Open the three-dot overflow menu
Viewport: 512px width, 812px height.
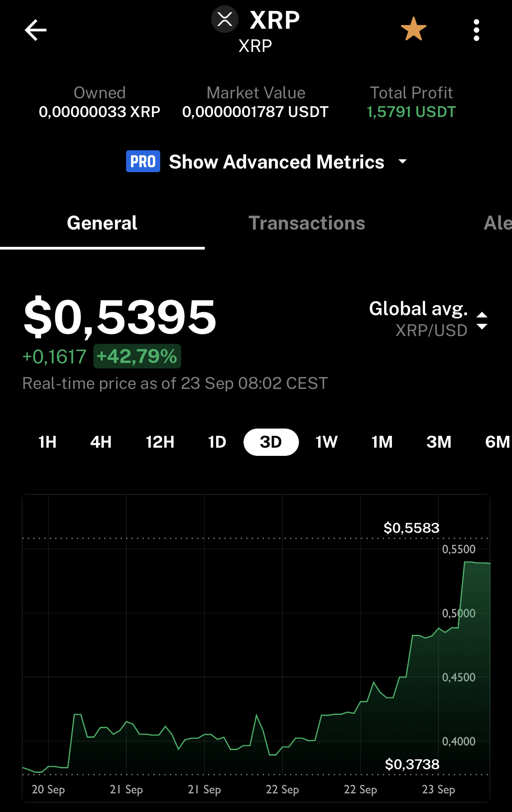[x=476, y=30]
